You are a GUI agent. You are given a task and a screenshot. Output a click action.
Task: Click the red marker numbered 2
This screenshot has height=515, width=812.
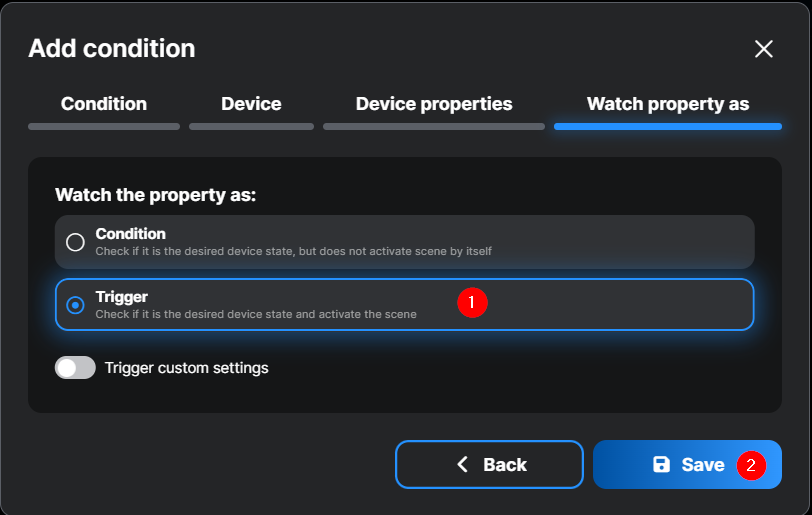pos(752,465)
